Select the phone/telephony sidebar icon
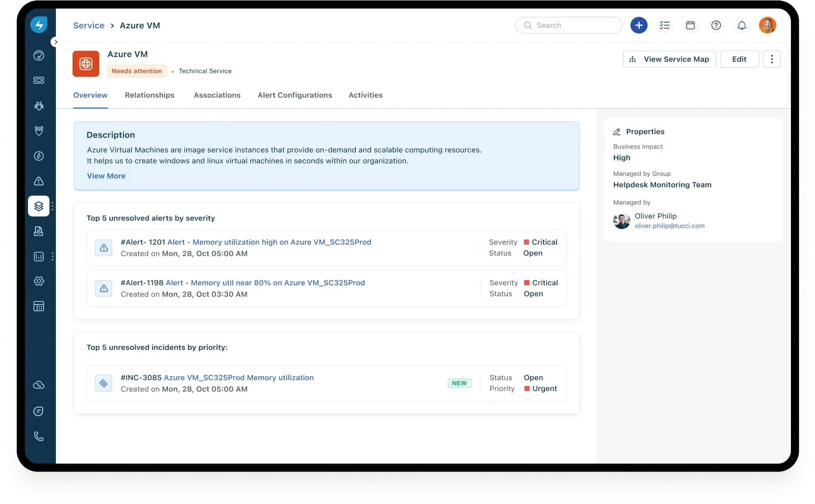The width and height of the screenshot is (815, 504). click(39, 436)
